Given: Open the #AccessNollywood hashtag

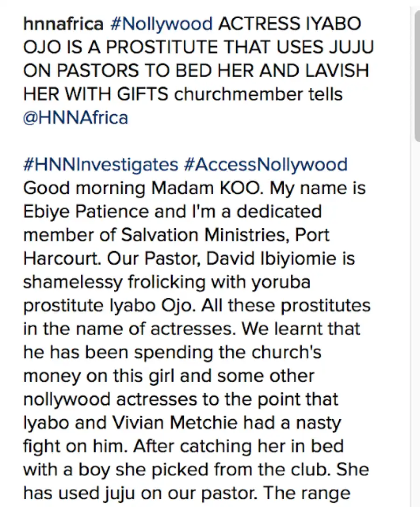Looking at the screenshot, I should pos(266,165).
